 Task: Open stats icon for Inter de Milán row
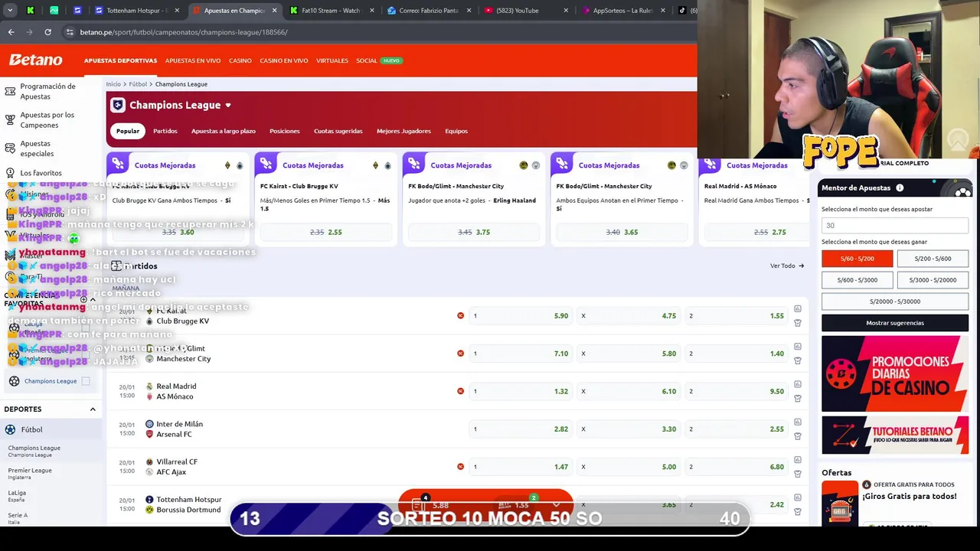coord(797,422)
